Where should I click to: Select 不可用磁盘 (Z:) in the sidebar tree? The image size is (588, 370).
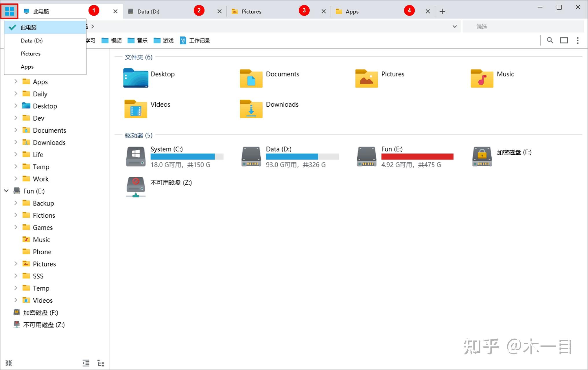(44, 325)
